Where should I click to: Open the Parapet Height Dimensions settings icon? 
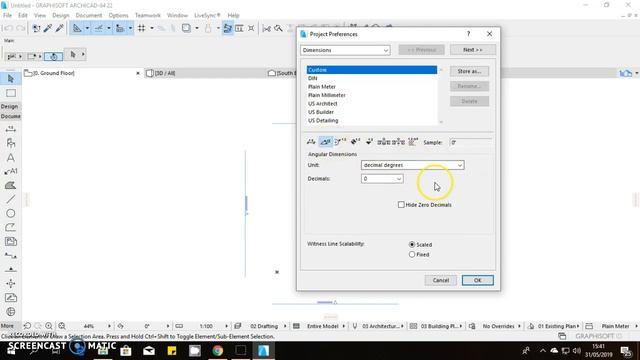(398, 142)
